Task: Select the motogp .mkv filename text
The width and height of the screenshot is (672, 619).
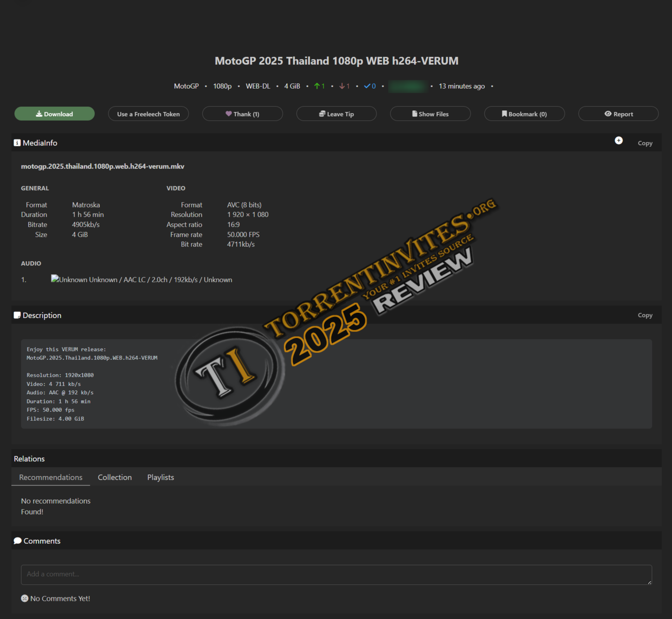Action: (x=103, y=166)
